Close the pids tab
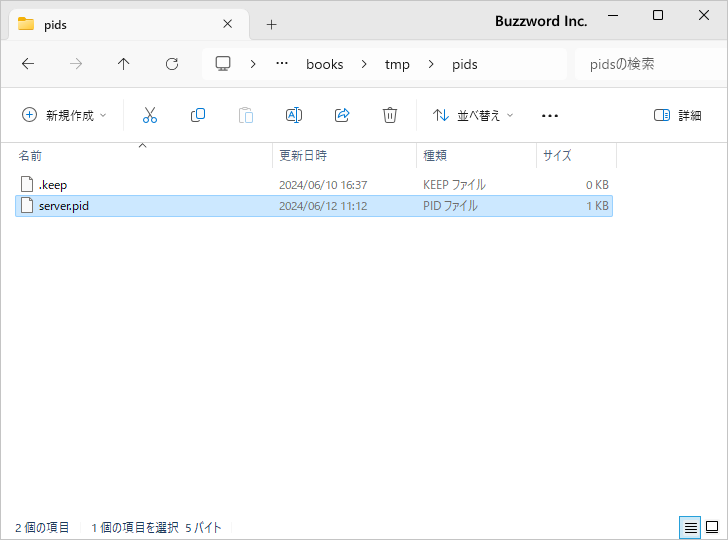The height and width of the screenshot is (540, 728). click(228, 24)
